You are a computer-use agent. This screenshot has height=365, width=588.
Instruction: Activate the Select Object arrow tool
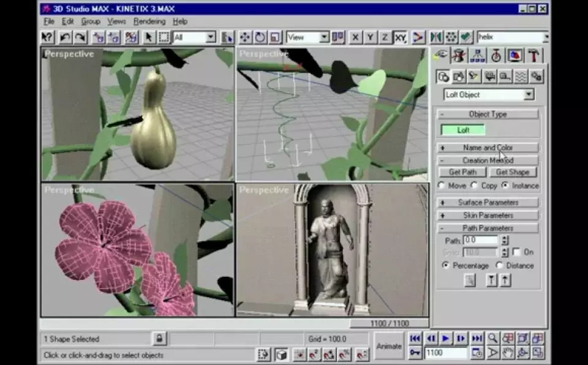tap(149, 37)
